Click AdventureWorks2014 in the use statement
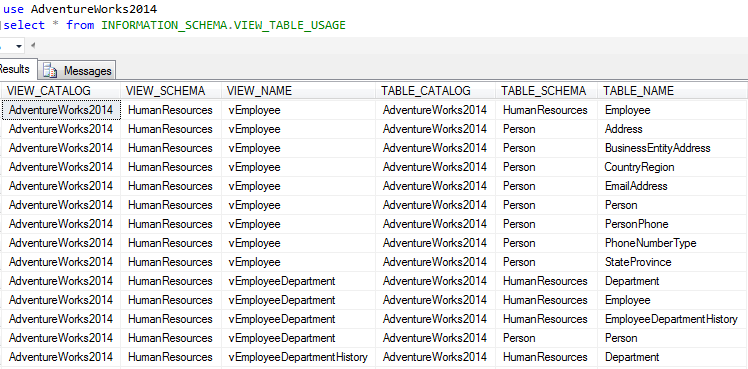The image size is (748, 369). point(94,9)
